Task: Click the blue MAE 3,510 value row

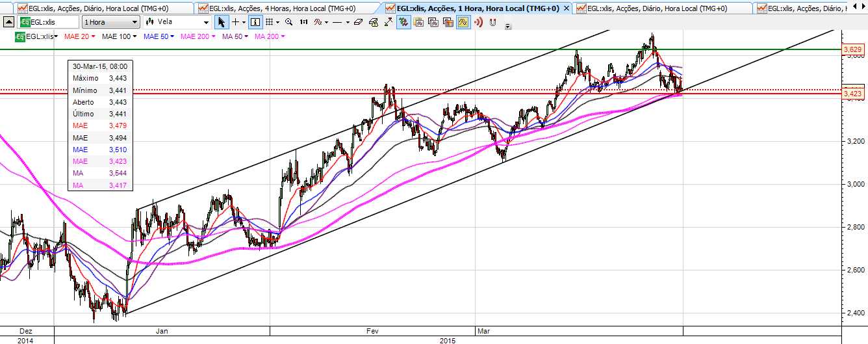Action: pyautogui.click(x=100, y=150)
